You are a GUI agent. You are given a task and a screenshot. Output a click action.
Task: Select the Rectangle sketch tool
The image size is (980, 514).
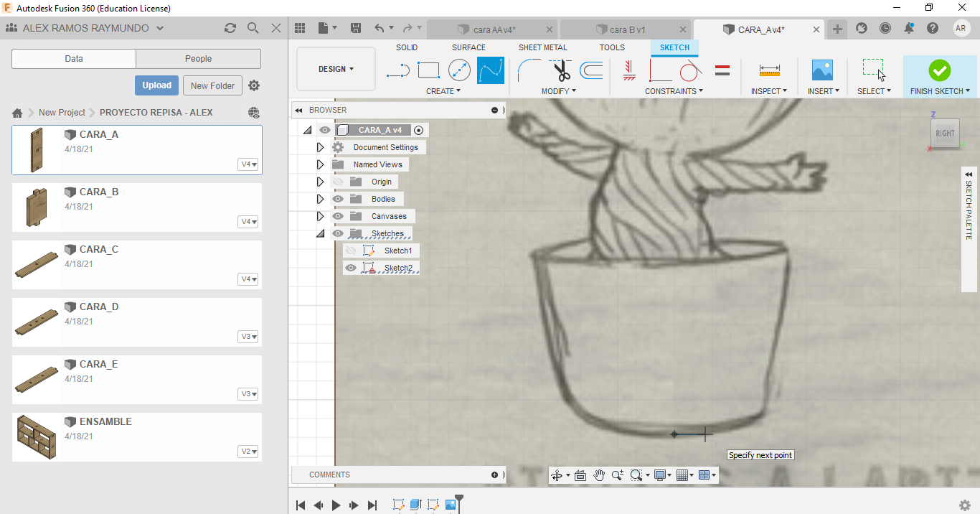(428, 70)
